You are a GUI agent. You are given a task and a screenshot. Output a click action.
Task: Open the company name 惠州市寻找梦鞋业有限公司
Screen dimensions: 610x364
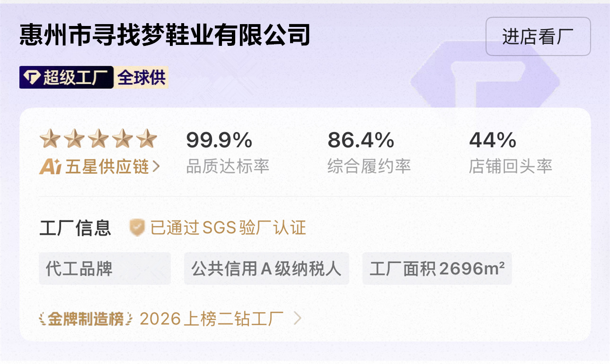(165, 35)
